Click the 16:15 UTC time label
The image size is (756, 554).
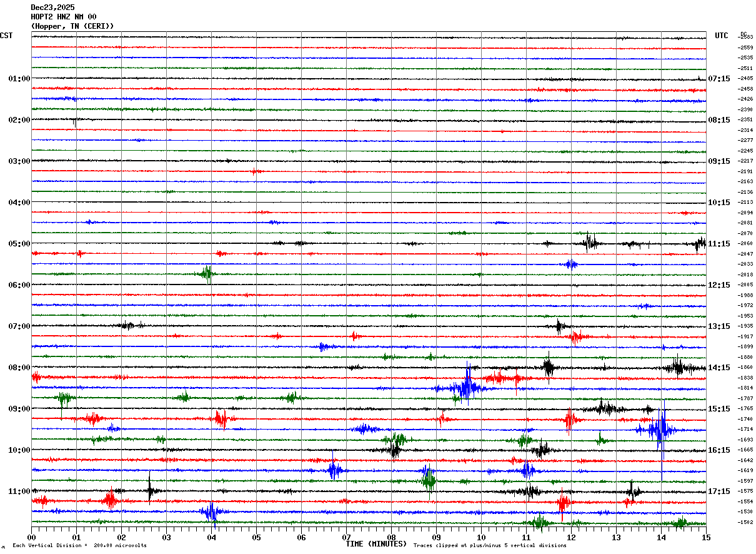coord(719,450)
